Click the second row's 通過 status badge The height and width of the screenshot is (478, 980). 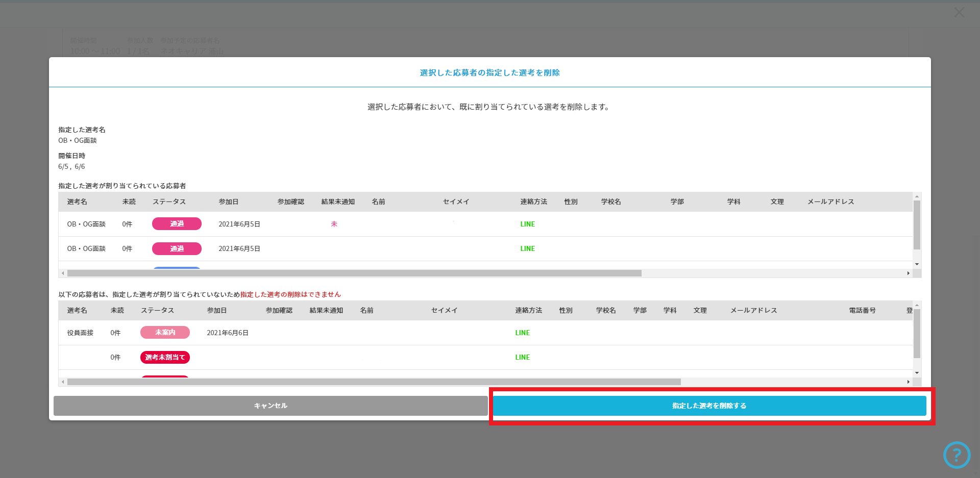[177, 248]
